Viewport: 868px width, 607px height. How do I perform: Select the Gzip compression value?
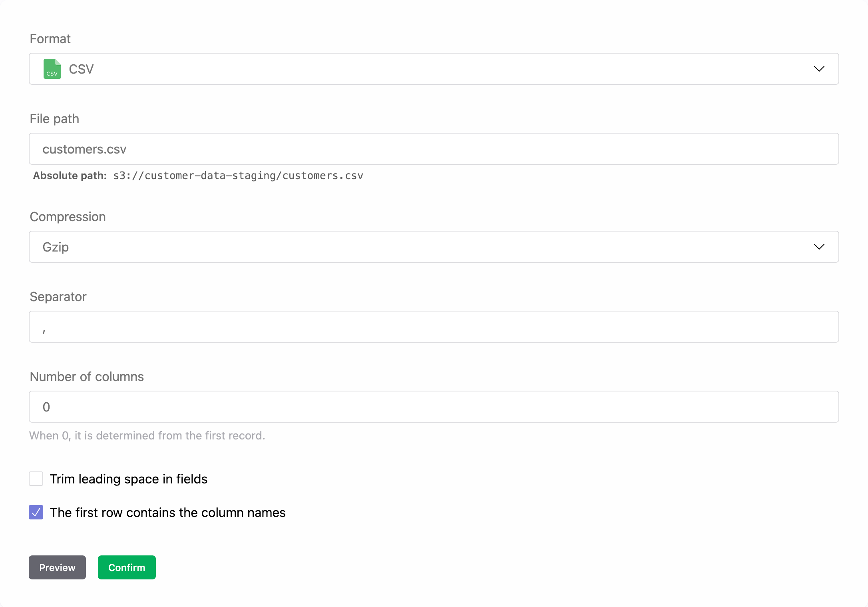tap(56, 247)
